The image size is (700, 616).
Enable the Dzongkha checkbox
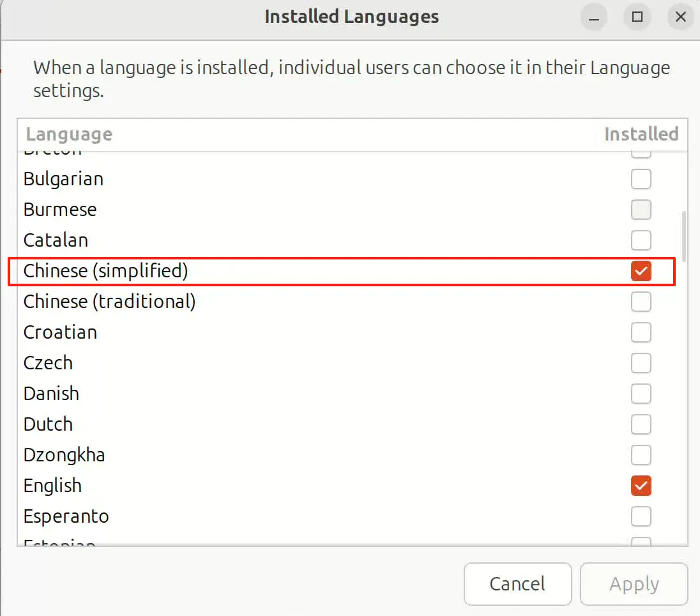tap(641, 455)
